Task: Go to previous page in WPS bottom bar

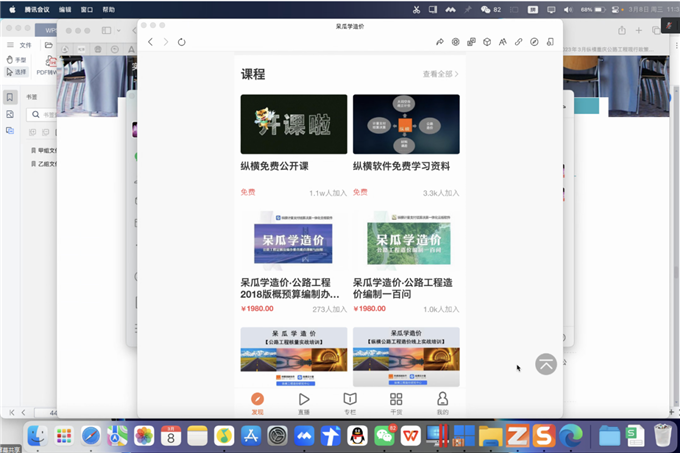Action: click(x=23, y=412)
